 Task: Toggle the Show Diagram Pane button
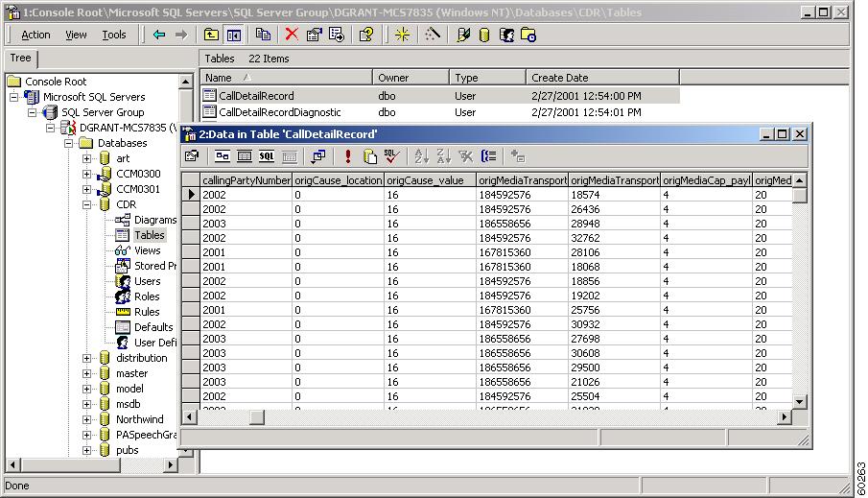[x=222, y=156]
